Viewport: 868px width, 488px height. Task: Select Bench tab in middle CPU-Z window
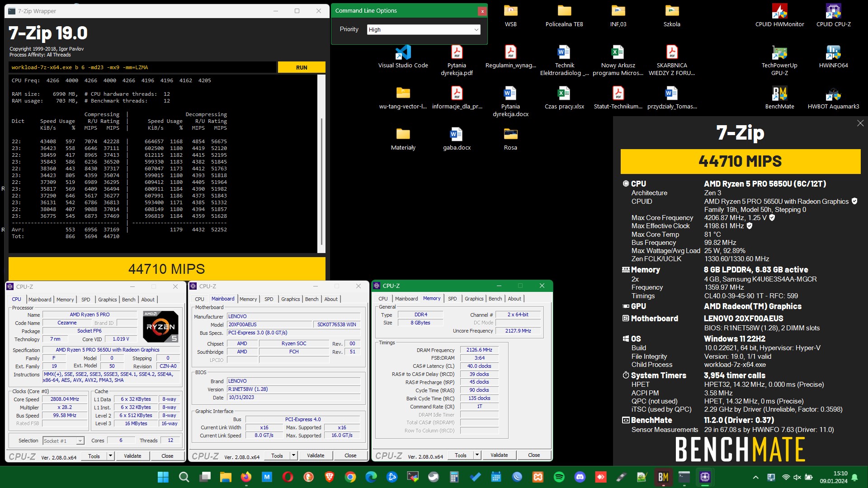tap(311, 299)
